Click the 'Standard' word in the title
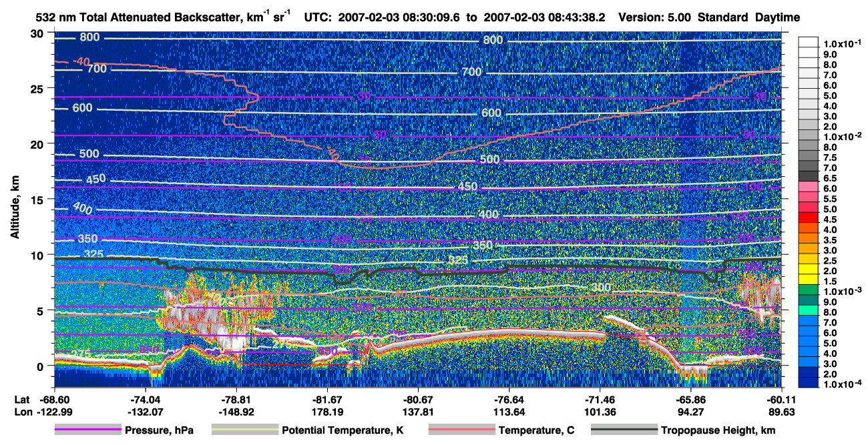 722,18
